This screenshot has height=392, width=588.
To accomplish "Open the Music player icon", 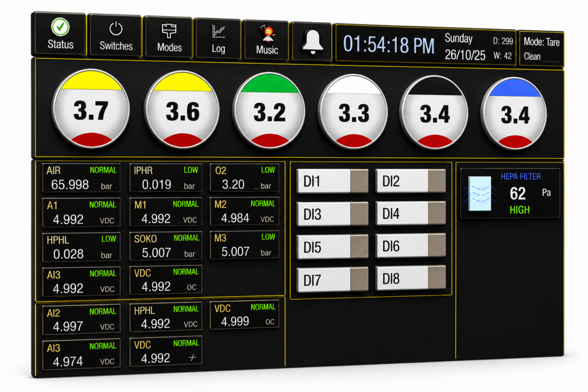I will coord(266,41).
